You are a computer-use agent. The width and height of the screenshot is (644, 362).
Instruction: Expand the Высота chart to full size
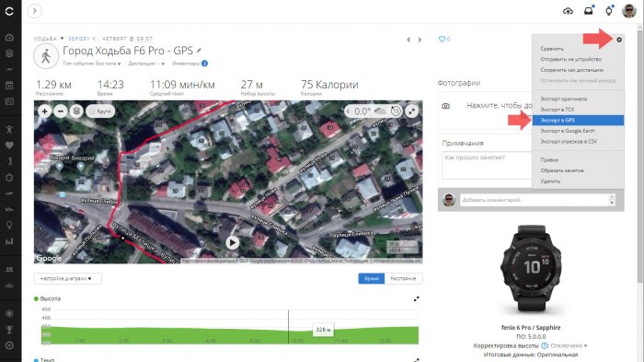[416, 299]
